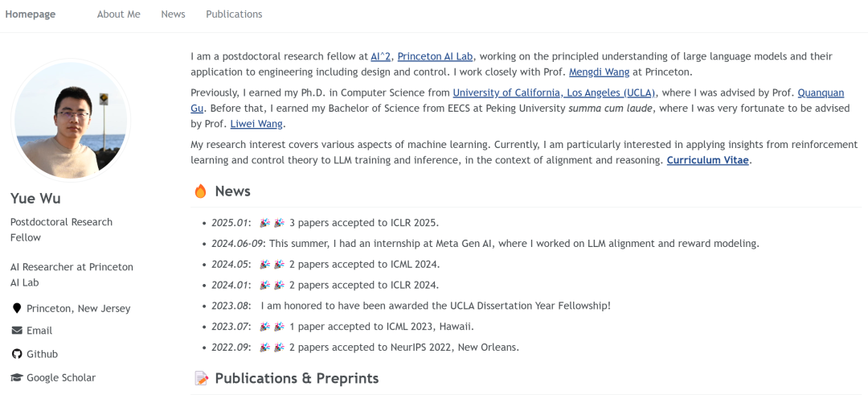868x395 pixels.
Task: Go to About Me in the navbar
Action: point(118,14)
